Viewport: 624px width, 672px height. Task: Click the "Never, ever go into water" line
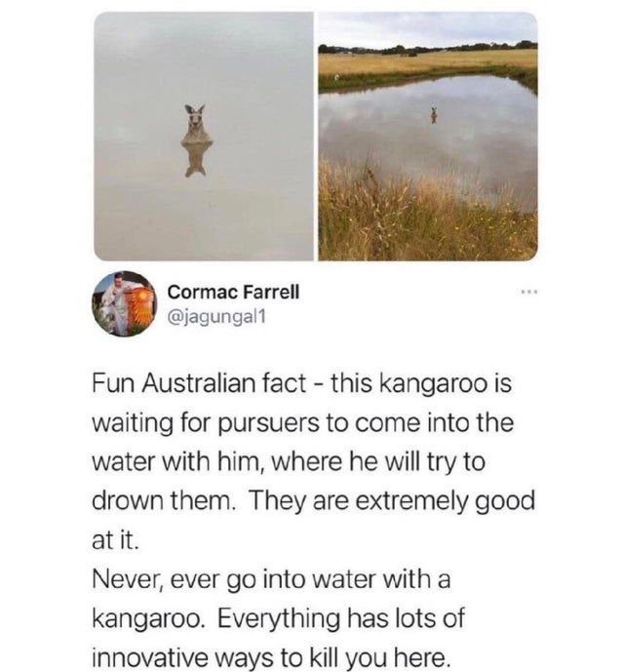[271, 580]
